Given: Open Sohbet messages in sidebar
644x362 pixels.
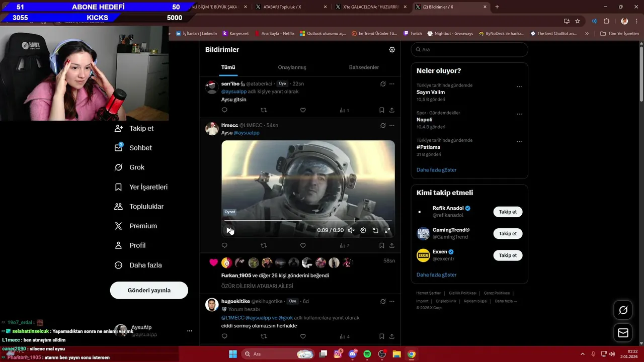Looking at the screenshot, I should pyautogui.click(x=133, y=148).
